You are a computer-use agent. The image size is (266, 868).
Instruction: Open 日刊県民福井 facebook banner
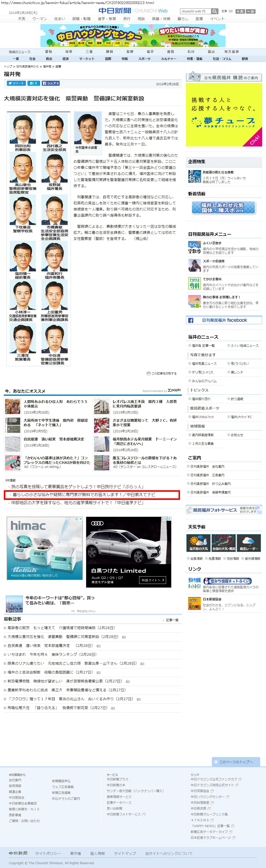click(224, 320)
